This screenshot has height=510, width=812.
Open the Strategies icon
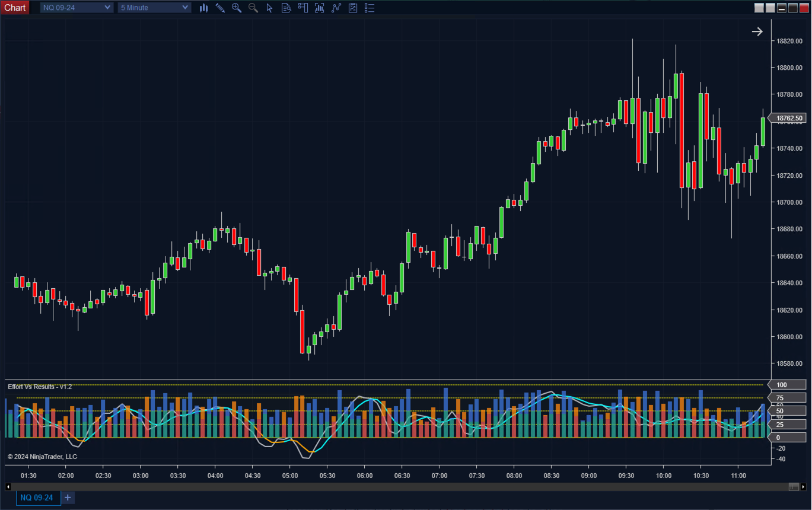(x=353, y=8)
